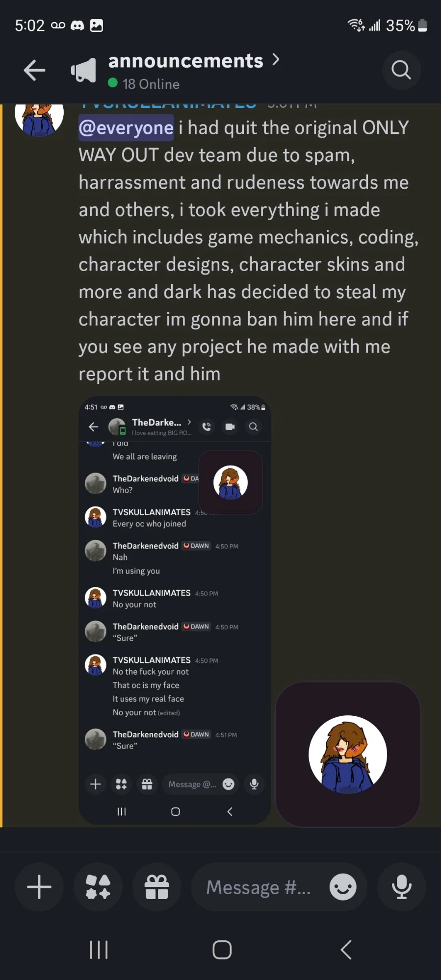This screenshot has width=441, height=980.
Task: Tap the announcements megaphone icon
Action: coord(84,71)
